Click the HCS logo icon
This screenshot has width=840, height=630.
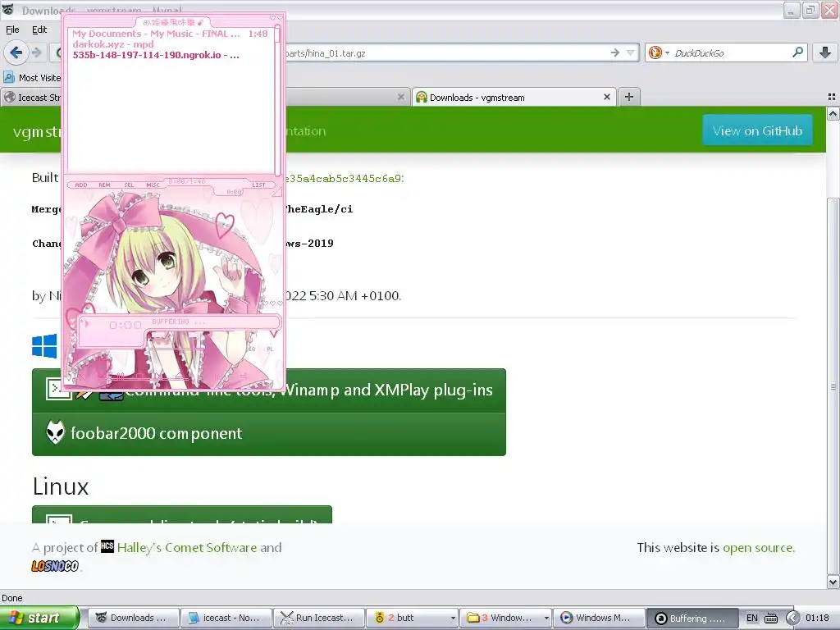coord(107,546)
